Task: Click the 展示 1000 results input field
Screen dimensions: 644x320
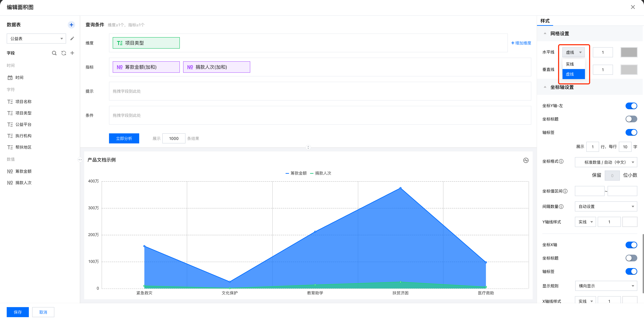Action: click(174, 138)
